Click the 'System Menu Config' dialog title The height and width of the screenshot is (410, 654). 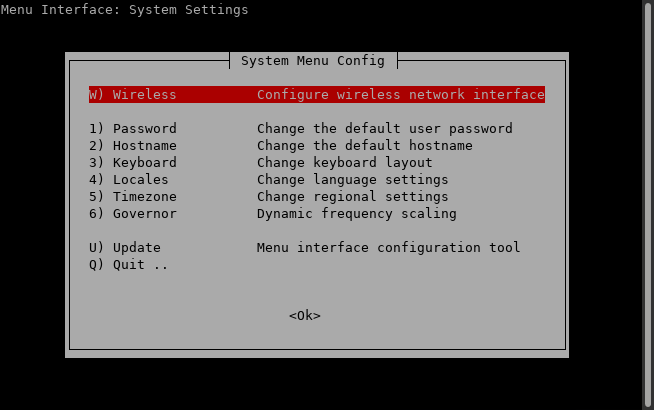tap(313, 61)
